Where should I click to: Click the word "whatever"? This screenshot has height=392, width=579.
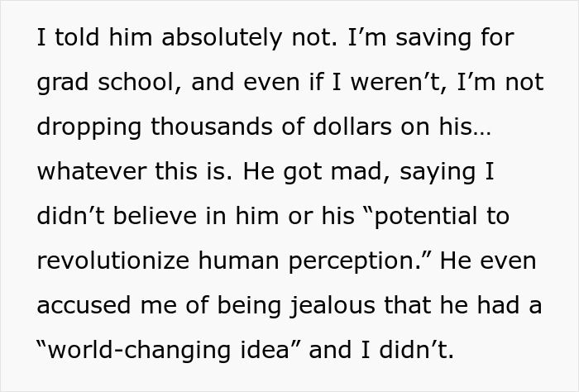pyautogui.click(x=92, y=172)
